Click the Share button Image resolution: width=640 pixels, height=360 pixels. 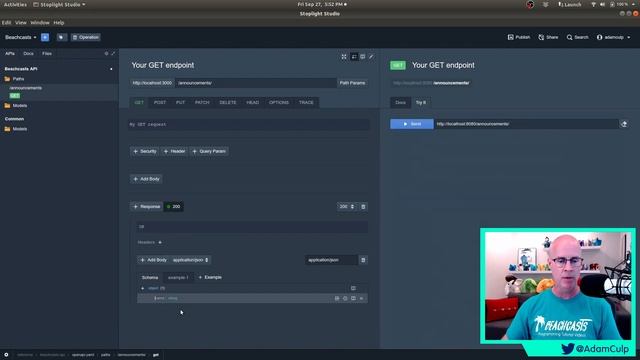pyautogui.click(x=548, y=37)
